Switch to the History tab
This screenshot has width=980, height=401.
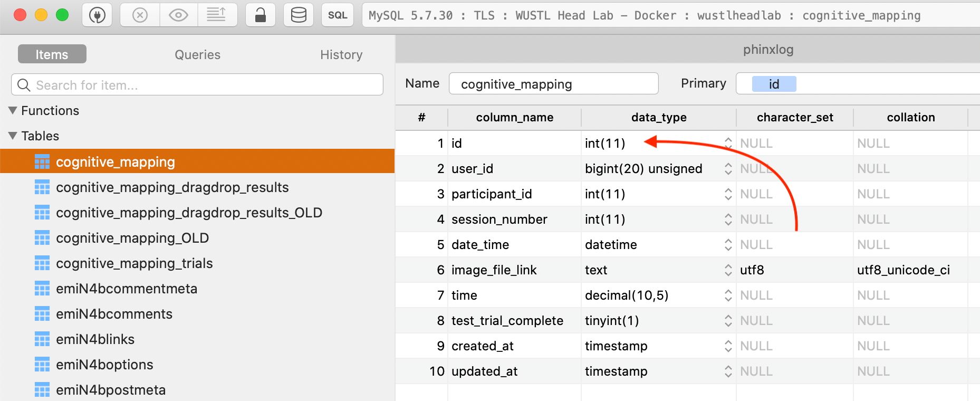(x=341, y=55)
